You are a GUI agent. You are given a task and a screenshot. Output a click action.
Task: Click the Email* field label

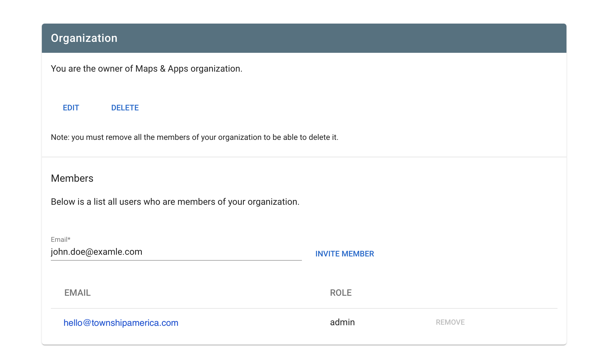point(61,240)
